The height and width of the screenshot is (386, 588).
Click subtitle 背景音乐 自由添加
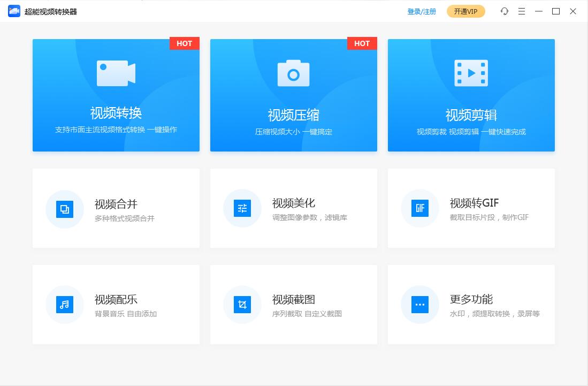[126, 314]
